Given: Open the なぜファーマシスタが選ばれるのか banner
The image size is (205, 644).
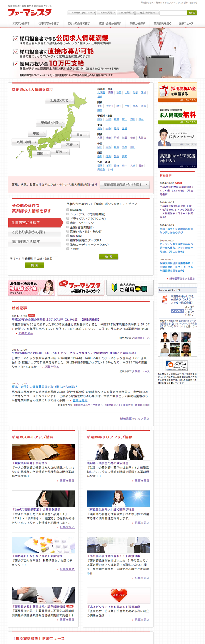Looking at the screenshot, I should pyautogui.click(x=81, y=288).
